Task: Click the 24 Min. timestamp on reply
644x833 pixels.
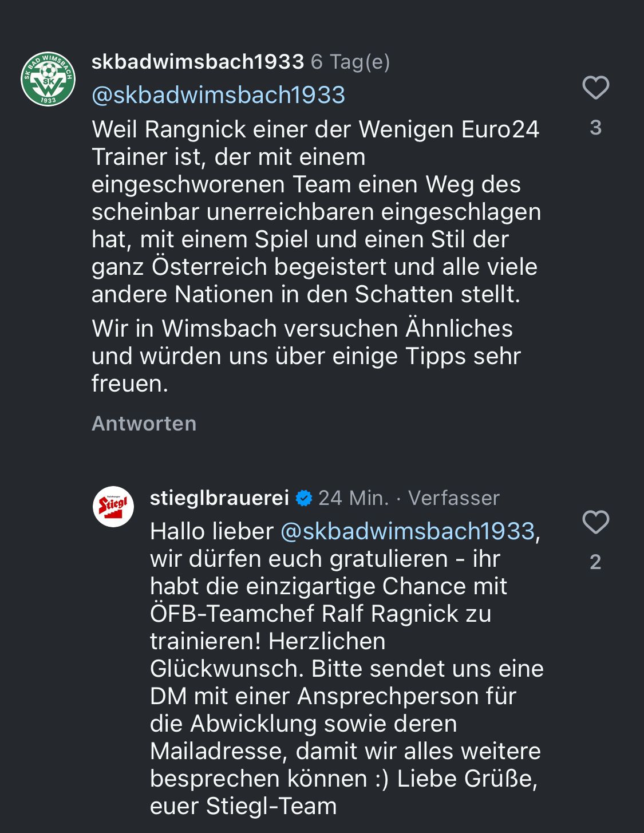Action: click(x=353, y=498)
